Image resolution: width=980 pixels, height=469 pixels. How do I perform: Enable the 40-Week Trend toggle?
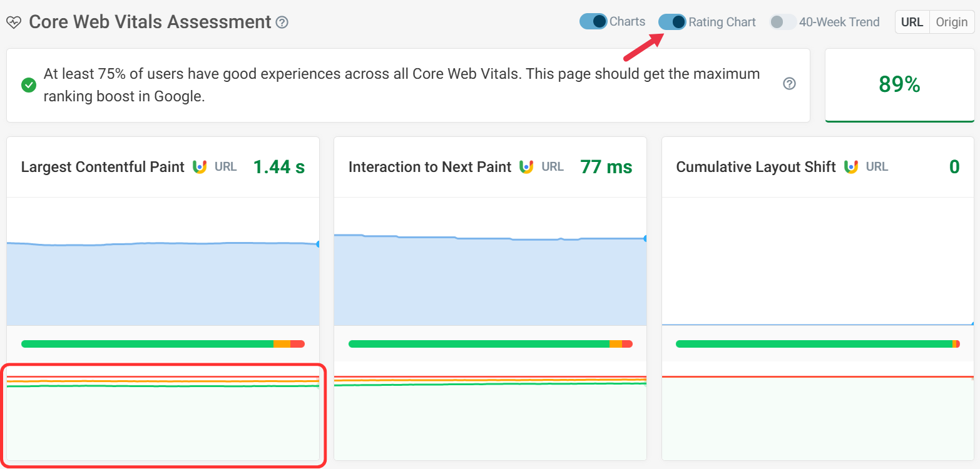point(783,22)
